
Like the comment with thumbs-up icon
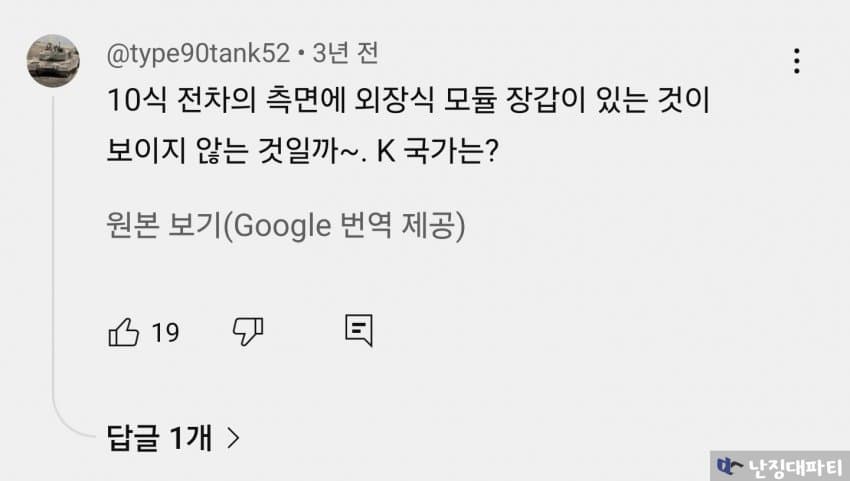click(x=123, y=332)
